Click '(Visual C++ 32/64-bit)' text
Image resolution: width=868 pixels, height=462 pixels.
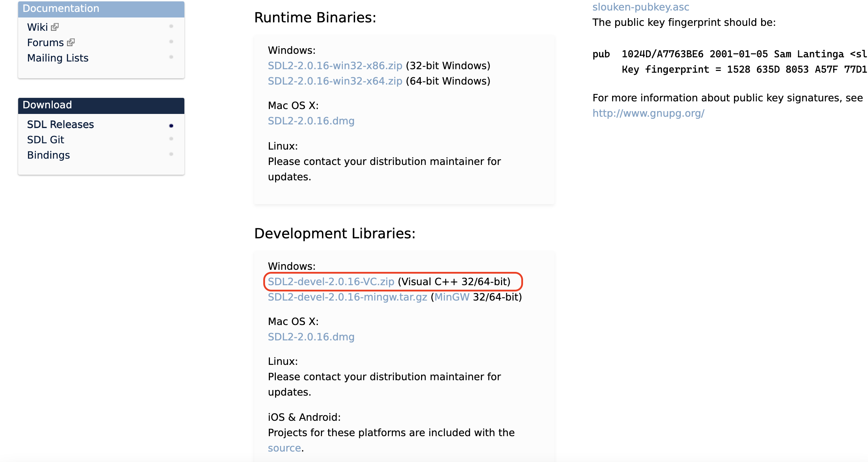click(x=454, y=282)
